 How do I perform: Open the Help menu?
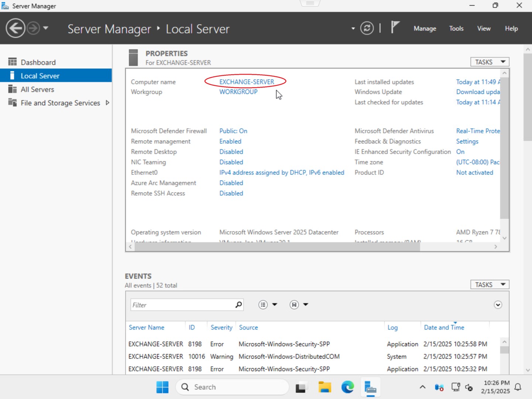coord(511,28)
